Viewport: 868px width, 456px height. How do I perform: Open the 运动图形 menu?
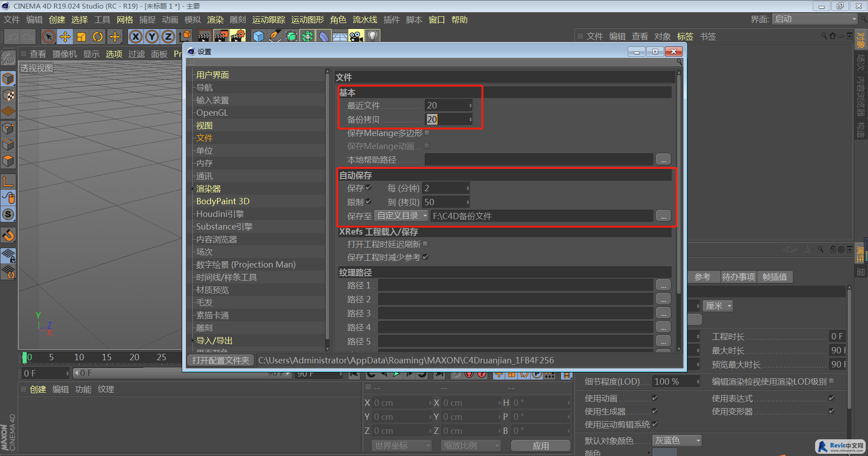point(308,19)
